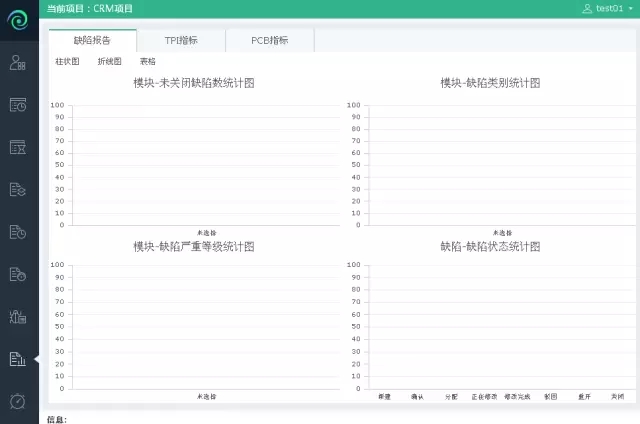Switch to the 缺陷报告 tab
Viewport: 640px width, 424px height.
point(92,40)
